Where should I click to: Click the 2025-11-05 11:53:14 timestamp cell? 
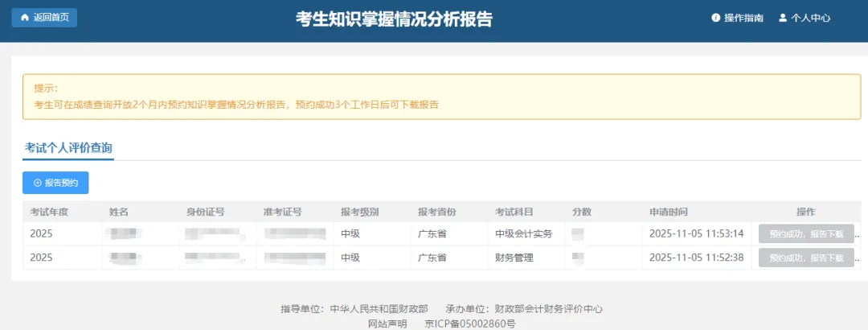pyautogui.click(x=696, y=234)
